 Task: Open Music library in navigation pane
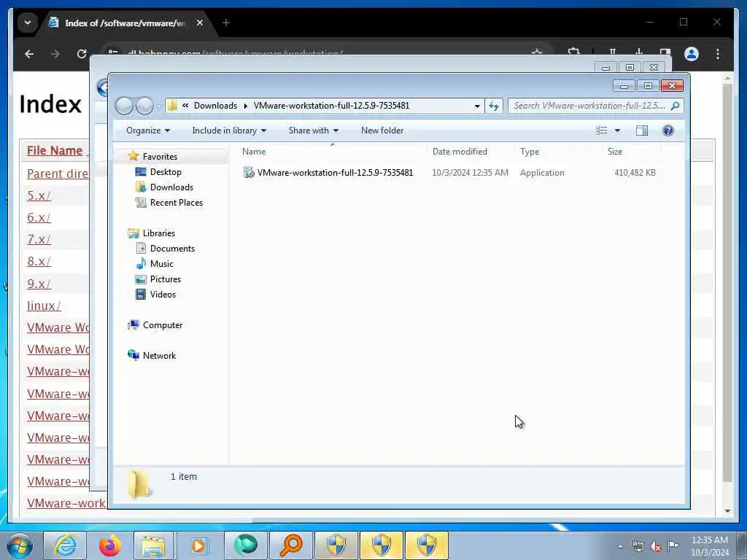tap(161, 264)
